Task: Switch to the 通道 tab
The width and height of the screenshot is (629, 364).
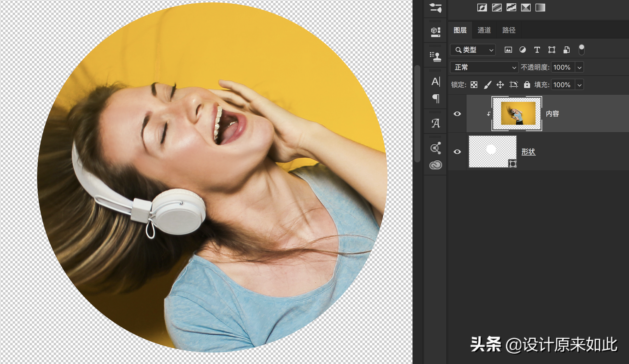Action: (x=484, y=30)
